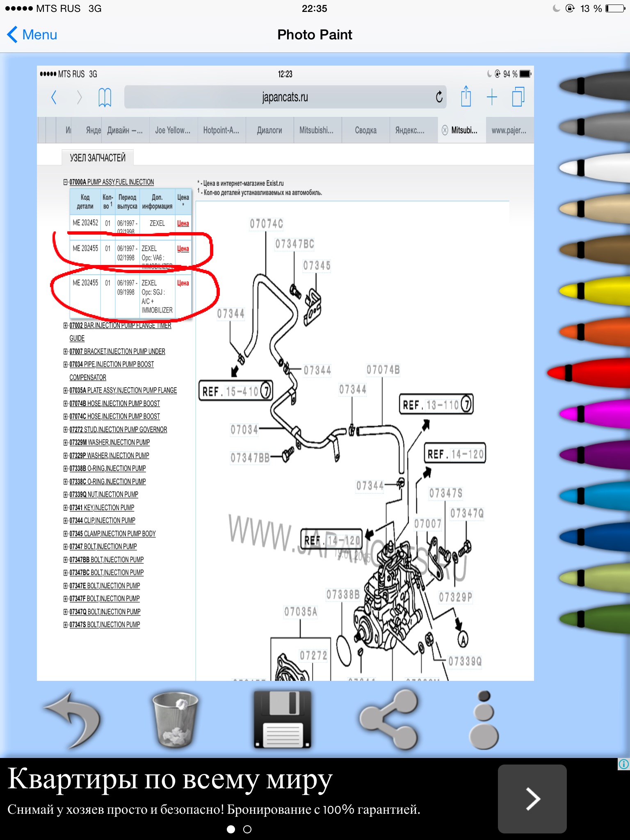The image size is (630, 840).
Task: Tap the 07074C callout label in the diagram
Action: pos(267,224)
